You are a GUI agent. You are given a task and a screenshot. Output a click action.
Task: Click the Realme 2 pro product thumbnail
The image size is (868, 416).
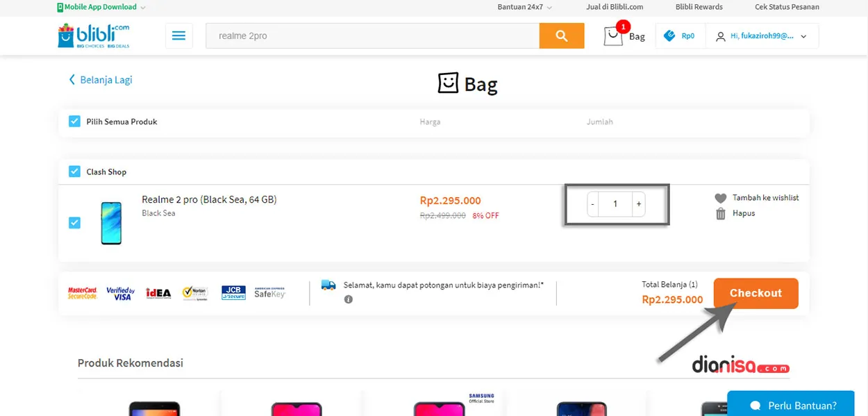pos(110,222)
